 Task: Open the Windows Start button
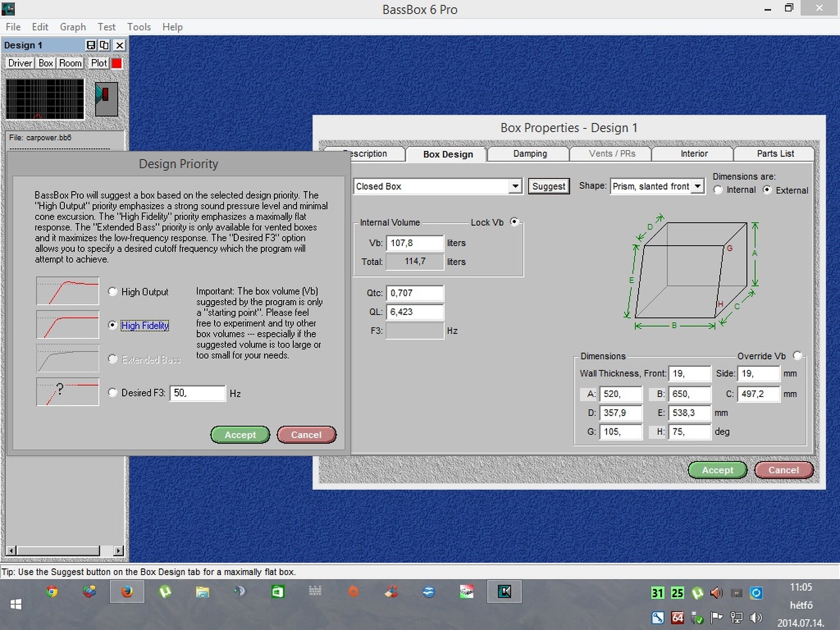pos(16,604)
